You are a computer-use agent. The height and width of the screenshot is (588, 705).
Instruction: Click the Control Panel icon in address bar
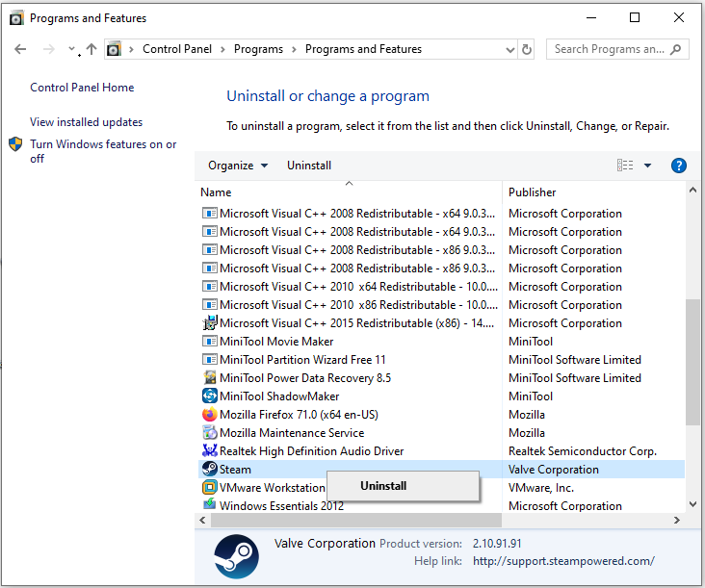(x=114, y=49)
